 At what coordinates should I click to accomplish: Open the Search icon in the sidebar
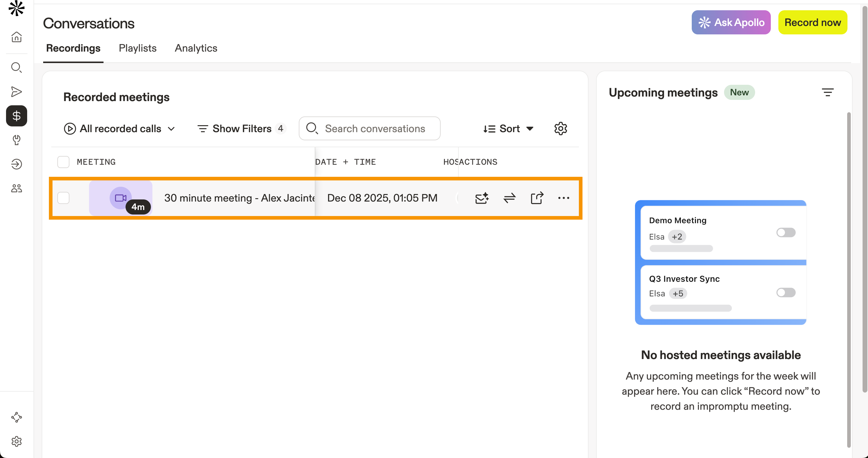click(x=16, y=67)
